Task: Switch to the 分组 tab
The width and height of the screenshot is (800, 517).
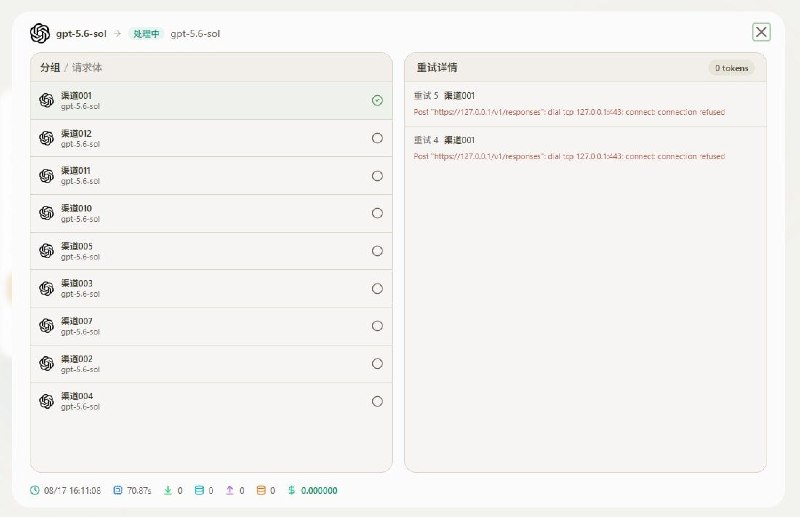Action: click(x=50, y=67)
